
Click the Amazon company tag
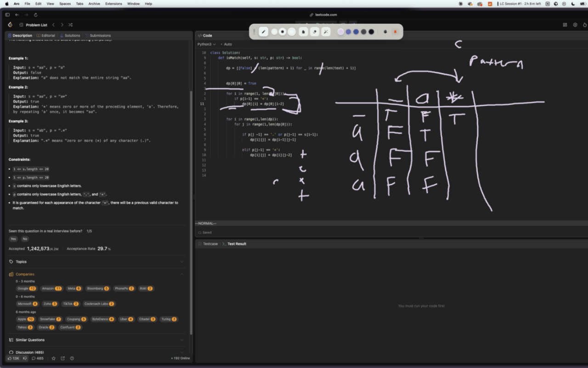tap(51, 288)
